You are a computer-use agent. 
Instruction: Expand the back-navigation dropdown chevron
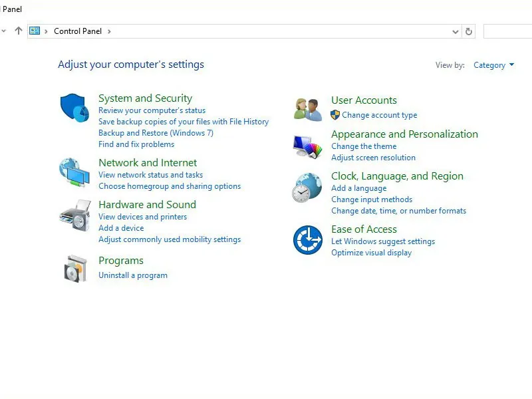pyautogui.click(x=4, y=31)
